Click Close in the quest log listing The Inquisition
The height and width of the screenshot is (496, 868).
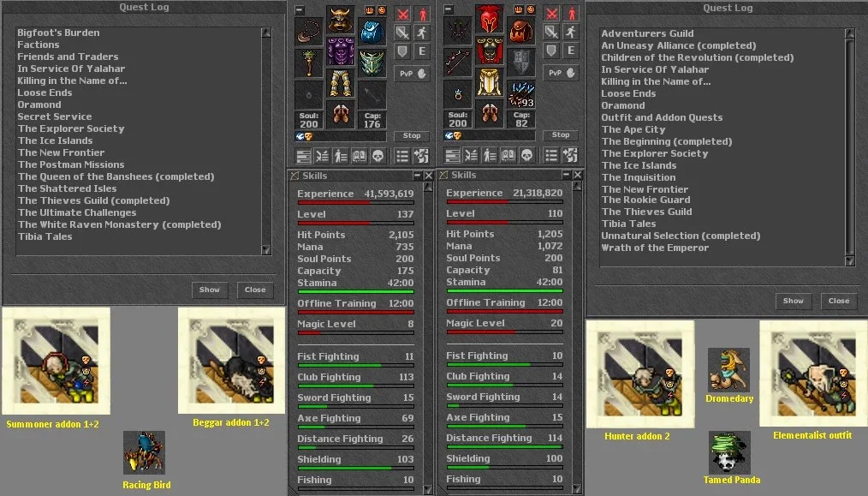pos(839,301)
